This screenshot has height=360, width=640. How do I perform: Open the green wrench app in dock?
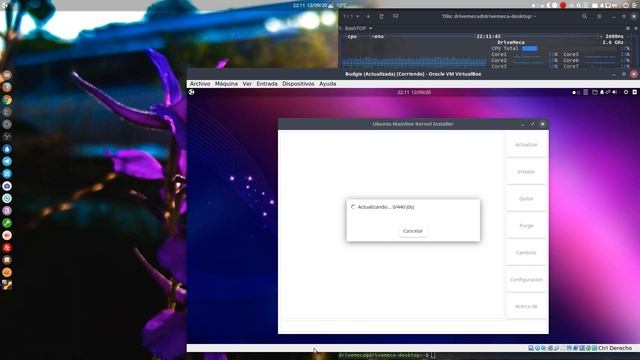[7, 223]
